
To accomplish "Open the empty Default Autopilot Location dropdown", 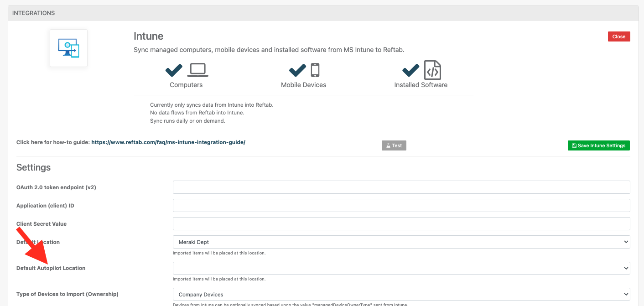I will [401, 268].
